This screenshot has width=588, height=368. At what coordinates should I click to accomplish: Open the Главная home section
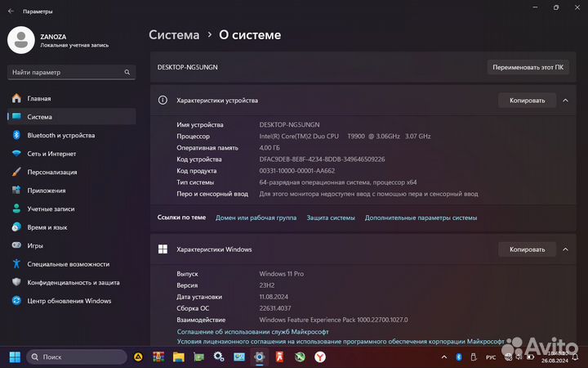point(72,98)
